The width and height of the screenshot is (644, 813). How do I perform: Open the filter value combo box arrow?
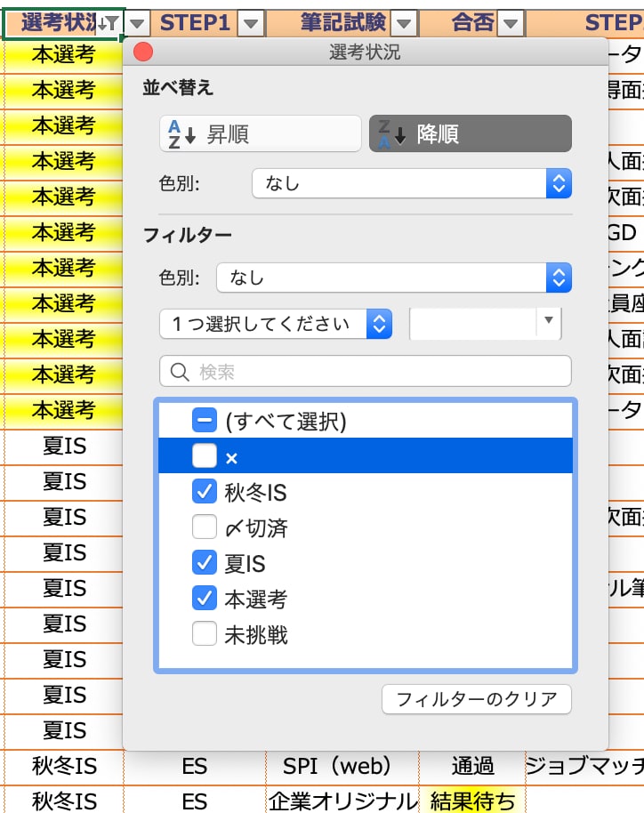(549, 320)
